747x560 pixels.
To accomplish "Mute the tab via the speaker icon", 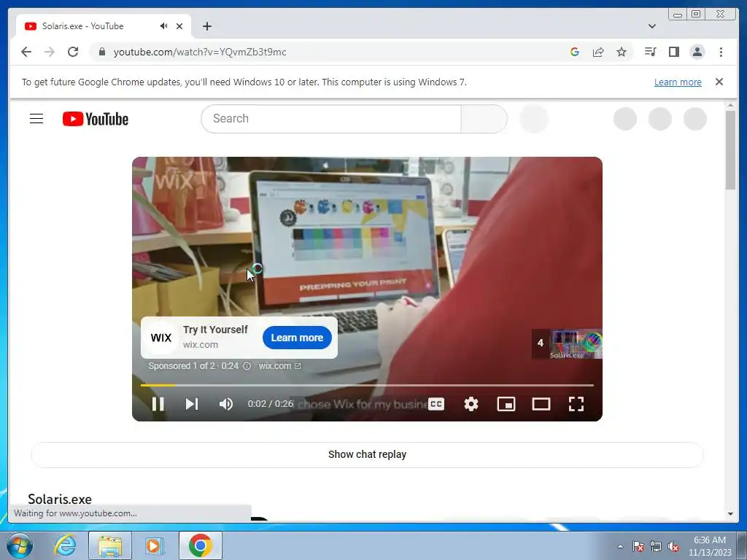I will (164, 26).
